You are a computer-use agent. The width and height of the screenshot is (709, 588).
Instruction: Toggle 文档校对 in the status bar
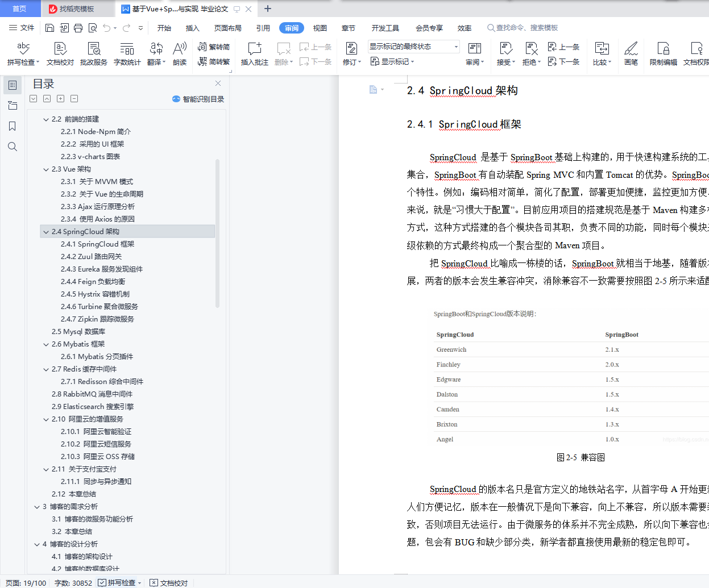point(169,582)
